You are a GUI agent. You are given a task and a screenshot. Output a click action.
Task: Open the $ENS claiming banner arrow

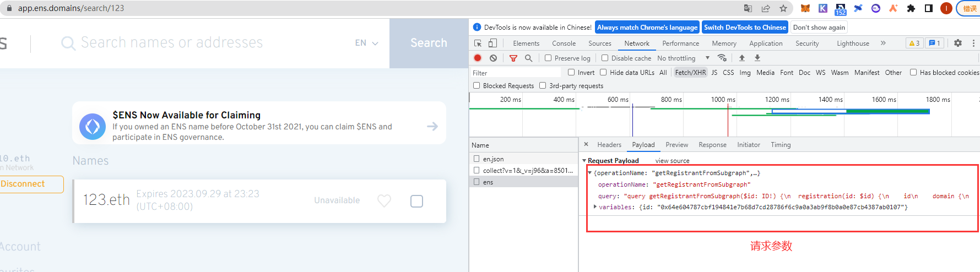click(432, 126)
